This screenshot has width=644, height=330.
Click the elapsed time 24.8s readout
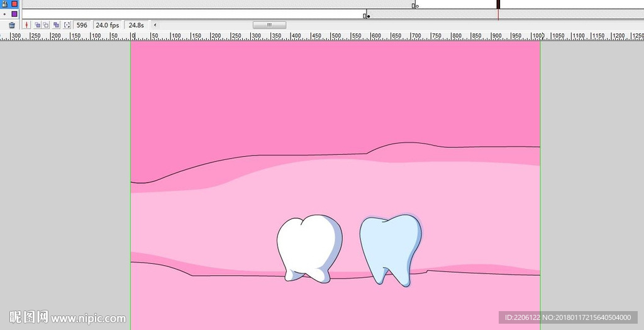(136, 25)
